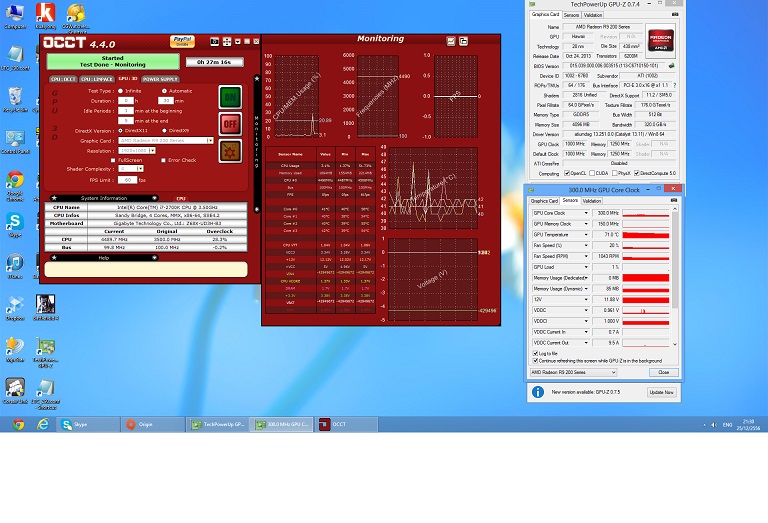Switch to Graphics Card tab in sensors window
The image size is (768, 523).
point(544,201)
